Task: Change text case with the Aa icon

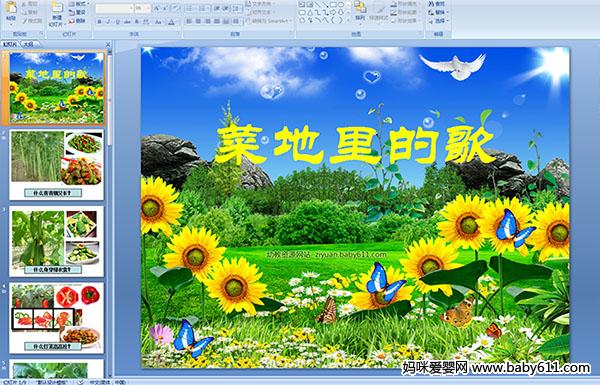Action: 158,22
